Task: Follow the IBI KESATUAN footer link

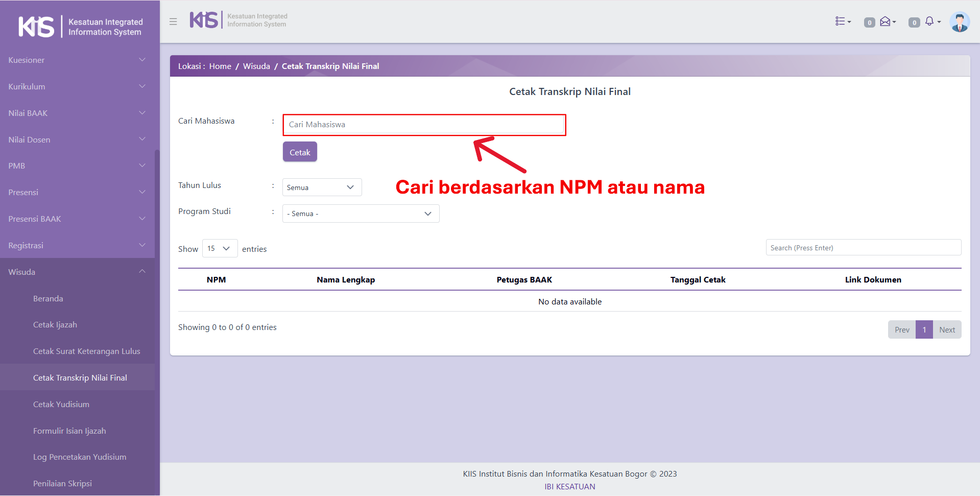Action: tap(569, 486)
